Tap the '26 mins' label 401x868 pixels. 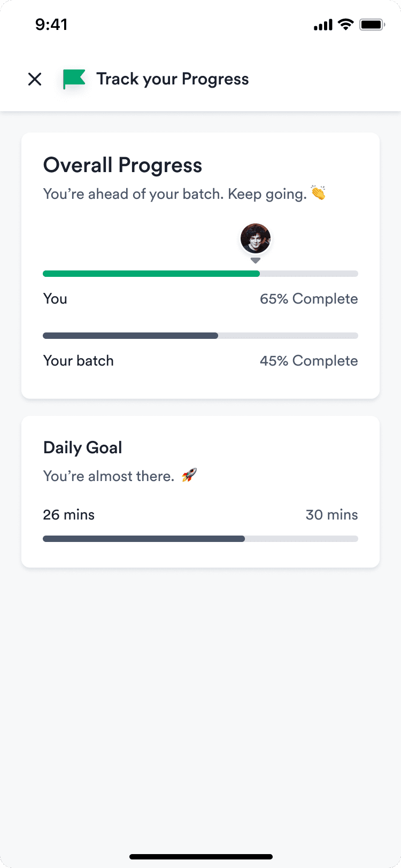pyautogui.click(x=69, y=515)
